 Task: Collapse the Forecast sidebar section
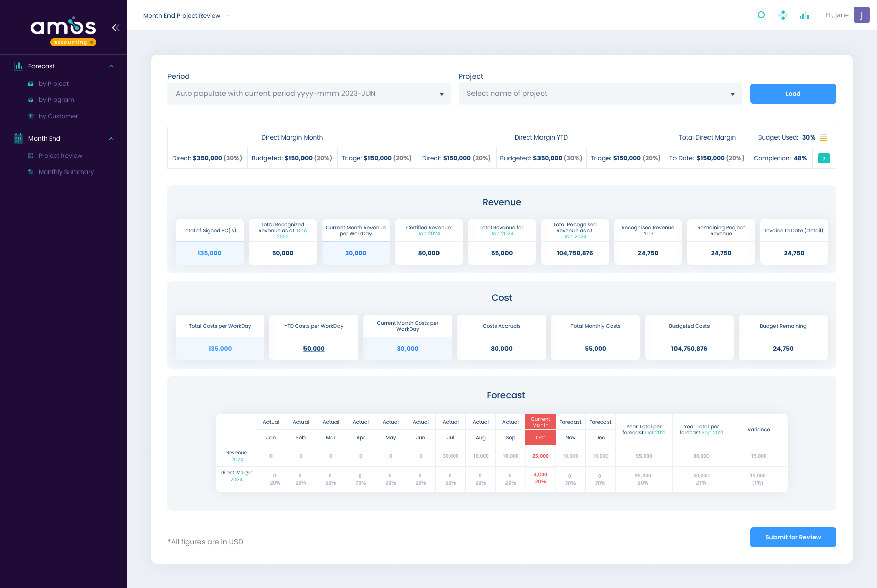(111, 66)
